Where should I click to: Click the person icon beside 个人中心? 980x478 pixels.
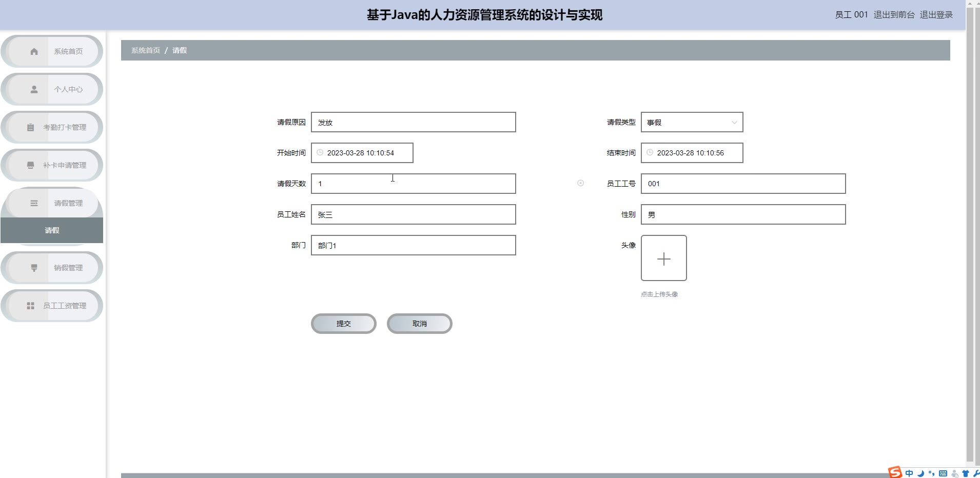click(x=34, y=89)
